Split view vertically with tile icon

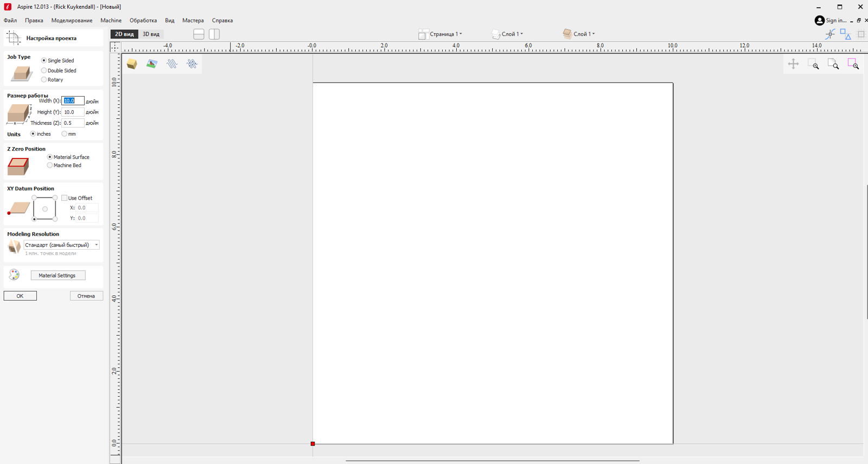point(214,34)
